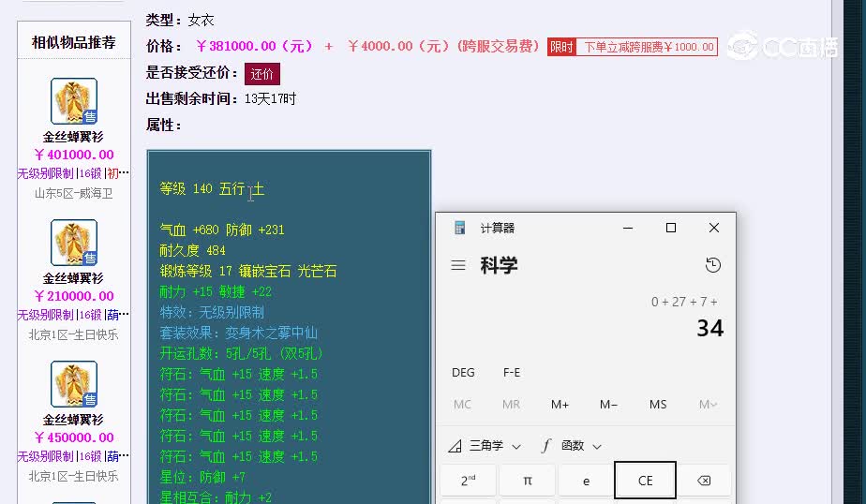The width and height of the screenshot is (866, 504).
Task: Insert pi constant in calculator
Action: (528, 481)
